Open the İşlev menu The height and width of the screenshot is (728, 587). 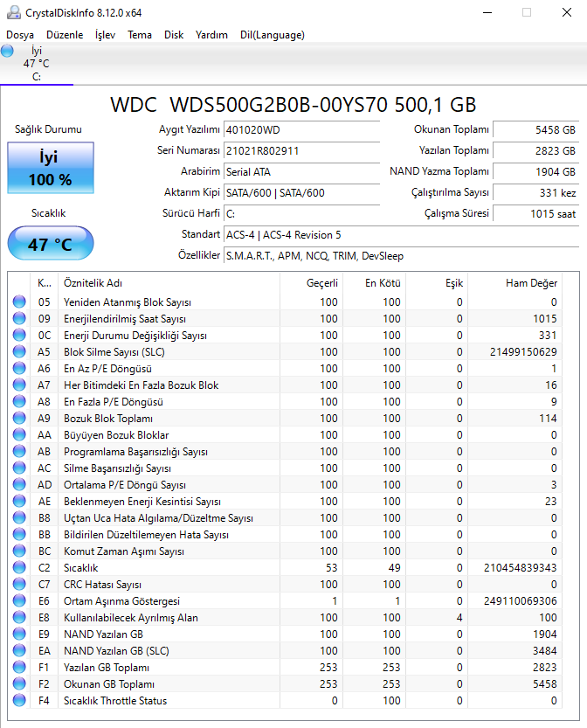[x=105, y=35]
